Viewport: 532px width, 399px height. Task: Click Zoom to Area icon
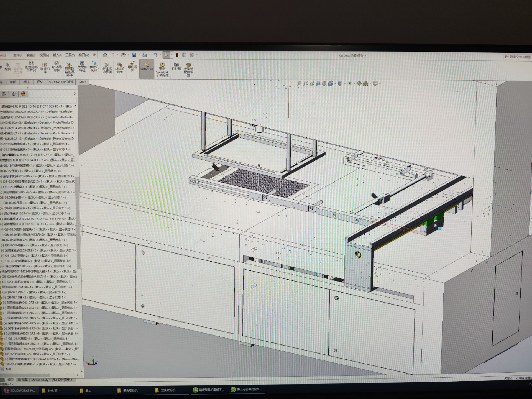click(305, 83)
